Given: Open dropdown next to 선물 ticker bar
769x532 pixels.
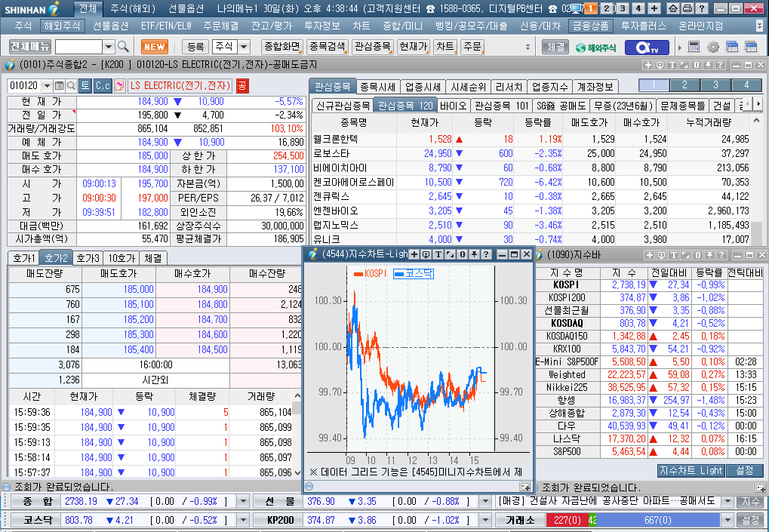Looking at the screenshot, I should click(485, 502).
